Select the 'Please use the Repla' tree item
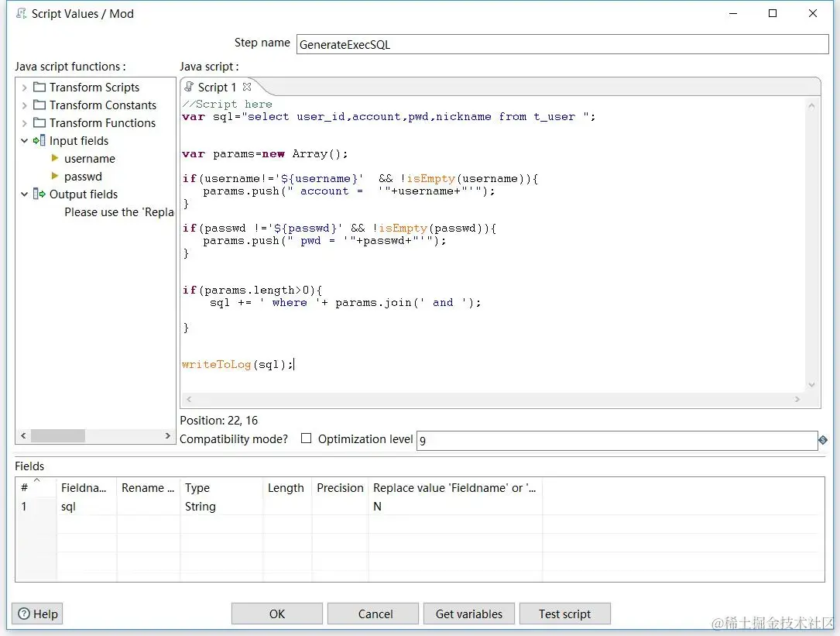 [119, 211]
